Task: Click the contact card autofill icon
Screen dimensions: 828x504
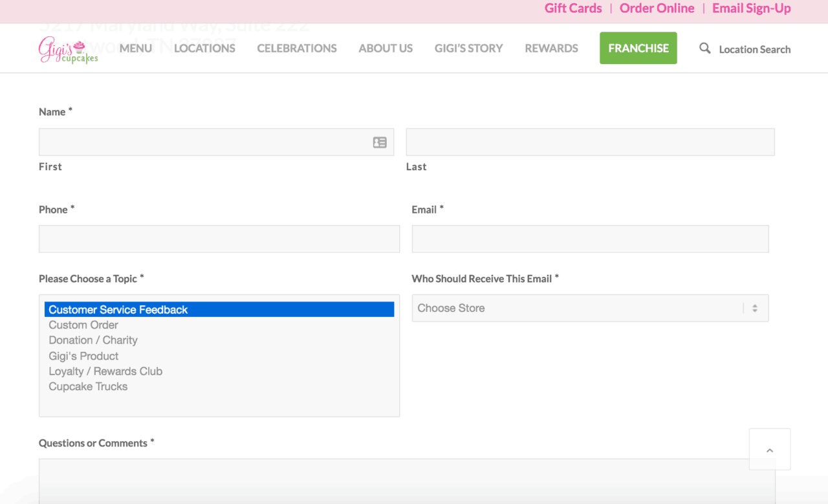Action: (380, 142)
